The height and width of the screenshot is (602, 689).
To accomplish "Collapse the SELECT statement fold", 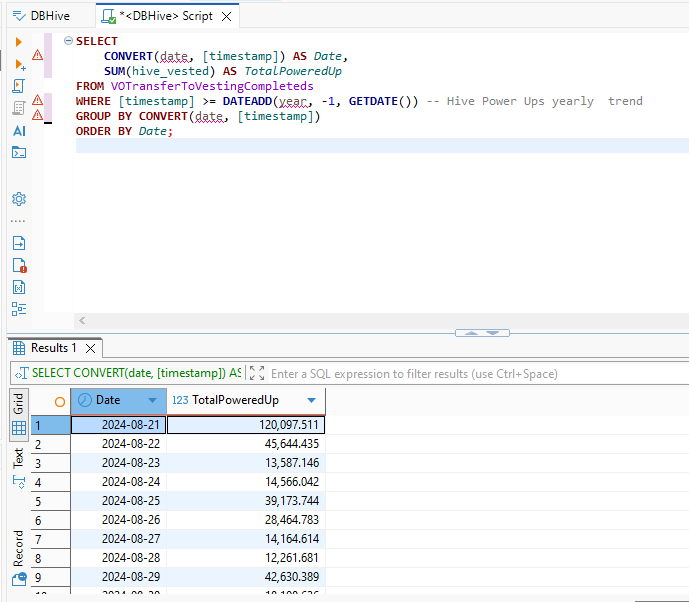I will pos(68,40).
